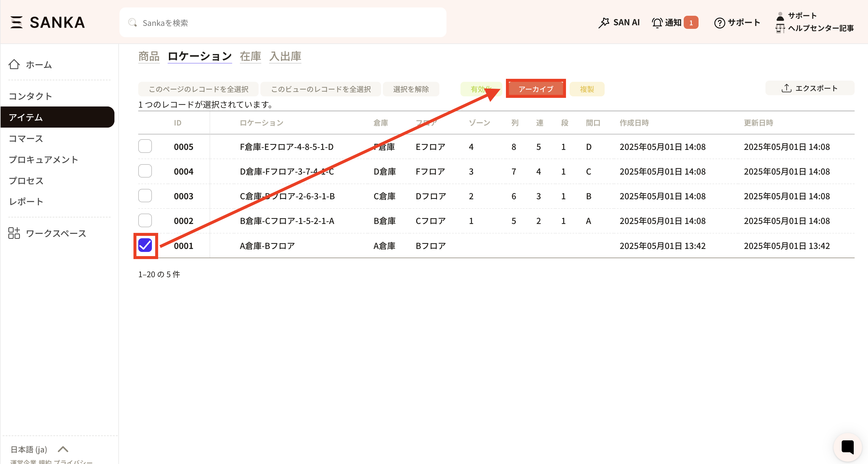Switch to the 入出庫 tab
Image resolution: width=868 pixels, height=464 pixels.
(x=285, y=56)
